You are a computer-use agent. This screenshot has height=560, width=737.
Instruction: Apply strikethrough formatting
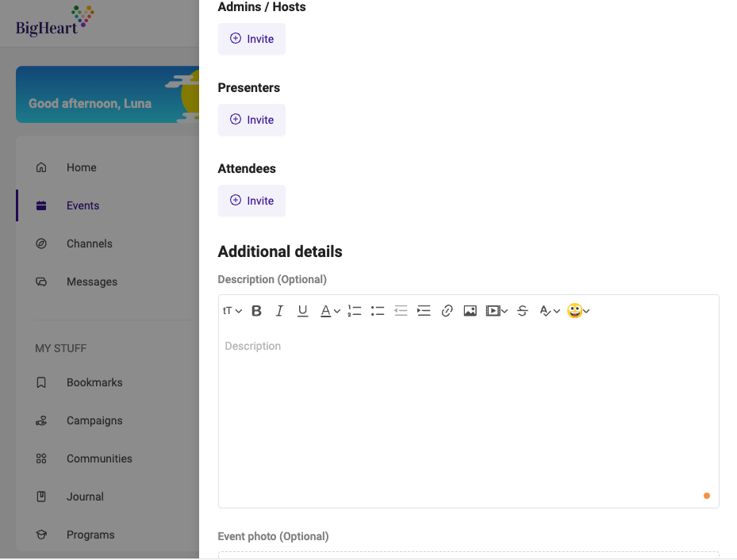[522, 311]
